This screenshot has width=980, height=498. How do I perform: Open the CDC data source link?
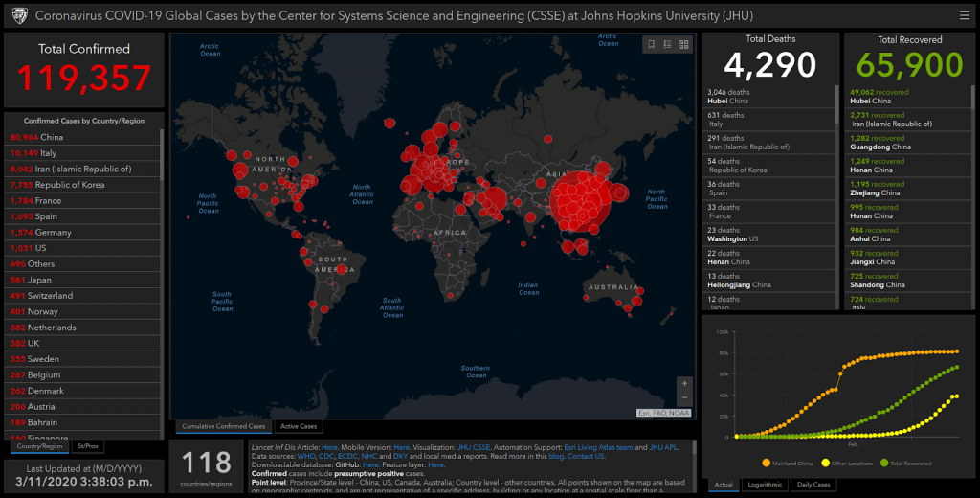pyautogui.click(x=326, y=456)
